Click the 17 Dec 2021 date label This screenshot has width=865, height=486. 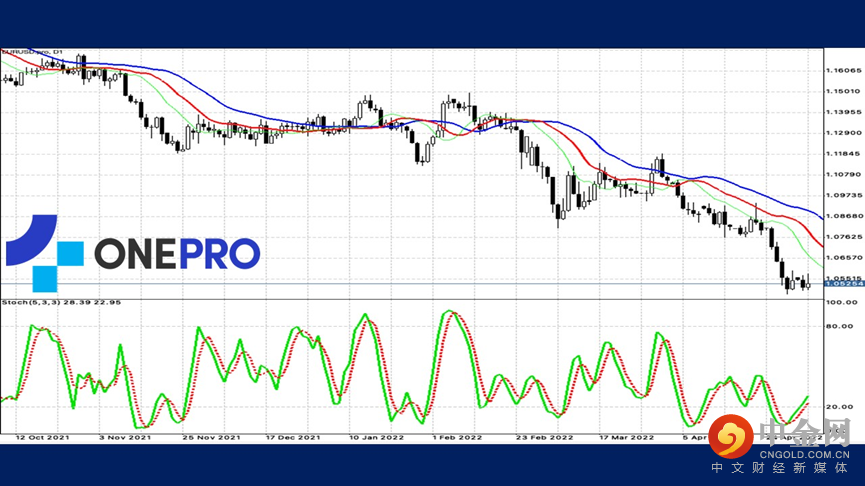coord(293,437)
